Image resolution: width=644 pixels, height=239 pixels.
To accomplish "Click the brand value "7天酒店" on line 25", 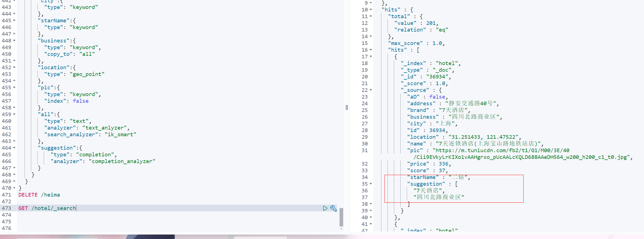I will [x=453, y=110].
